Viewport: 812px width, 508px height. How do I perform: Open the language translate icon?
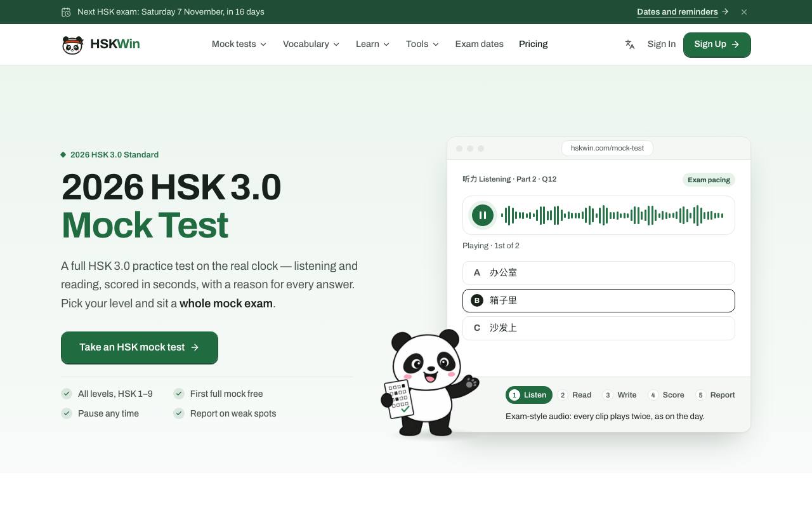pyautogui.click(x=630, y=44)
